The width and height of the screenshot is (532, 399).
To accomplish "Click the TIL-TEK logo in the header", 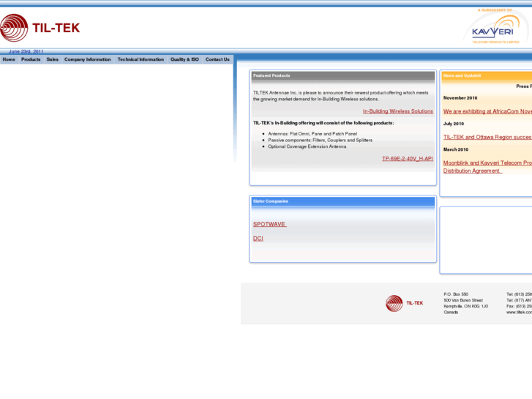I will click(x=40, y=28).
